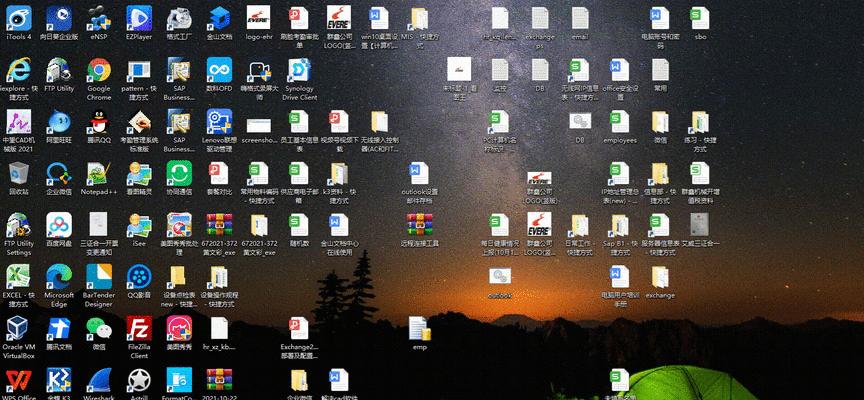Open the blue 数科OFD reader icon
The width and height of the screenshot is (864, 400).
tap(219, 70)
